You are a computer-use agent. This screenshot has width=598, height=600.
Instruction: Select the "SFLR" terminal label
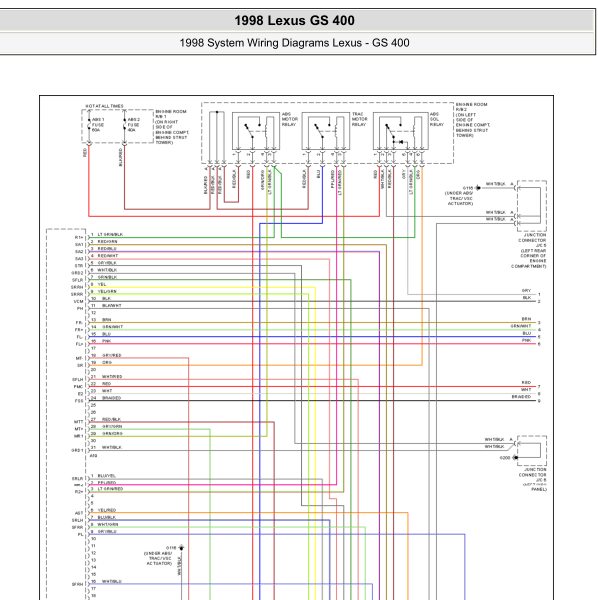77,280
